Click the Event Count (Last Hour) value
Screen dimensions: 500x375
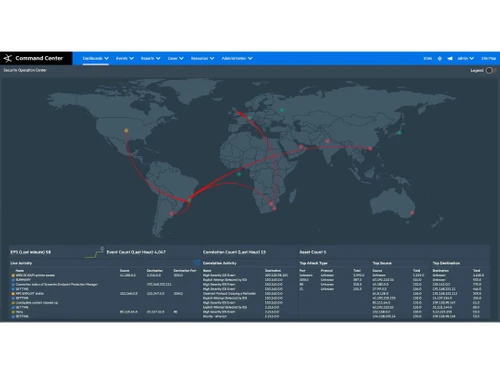click(x=136, y=252)
